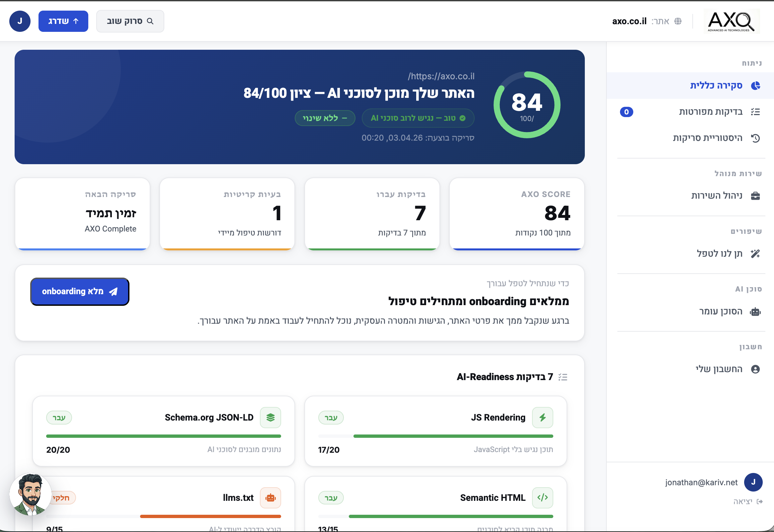Open ניהול השירות service management
774x532 pixels.
click(716, 196)
